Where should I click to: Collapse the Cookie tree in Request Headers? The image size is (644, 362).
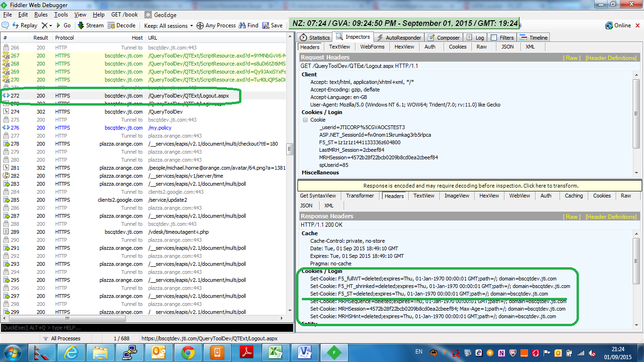click(x=306, y=119)
